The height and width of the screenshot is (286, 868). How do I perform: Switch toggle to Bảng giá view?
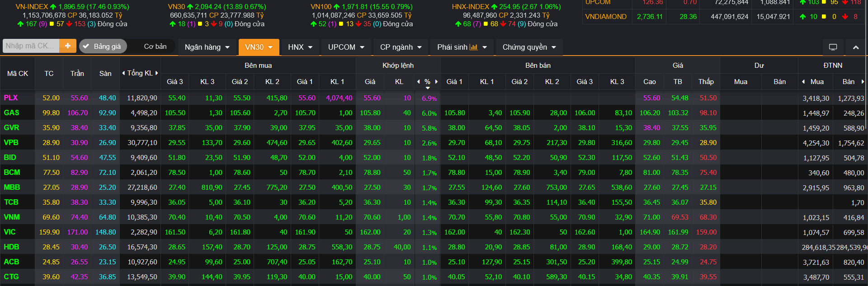[x=103, y=47]
